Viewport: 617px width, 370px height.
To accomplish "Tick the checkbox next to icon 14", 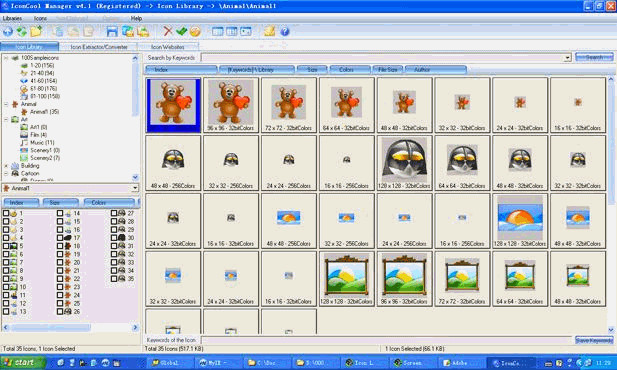I will point(60,213).
